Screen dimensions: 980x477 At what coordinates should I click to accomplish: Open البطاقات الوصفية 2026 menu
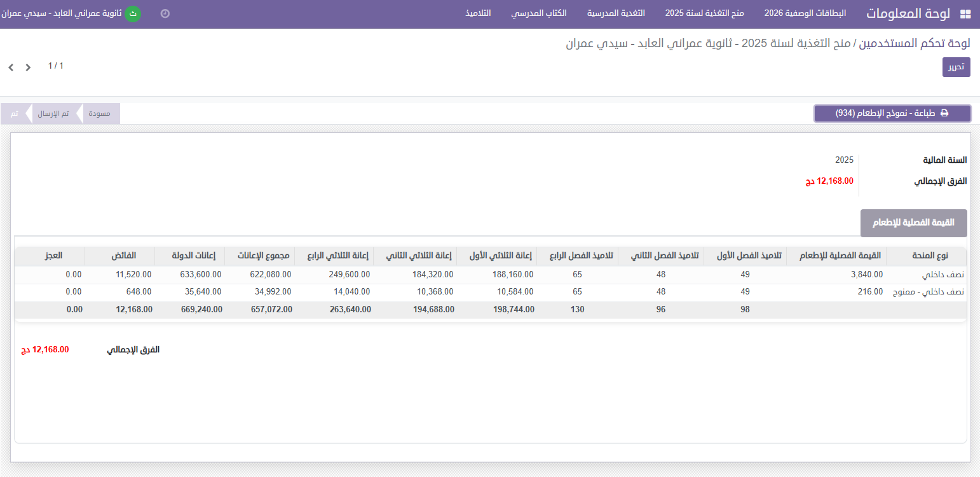pyautogui.click(x=805, y=13)
